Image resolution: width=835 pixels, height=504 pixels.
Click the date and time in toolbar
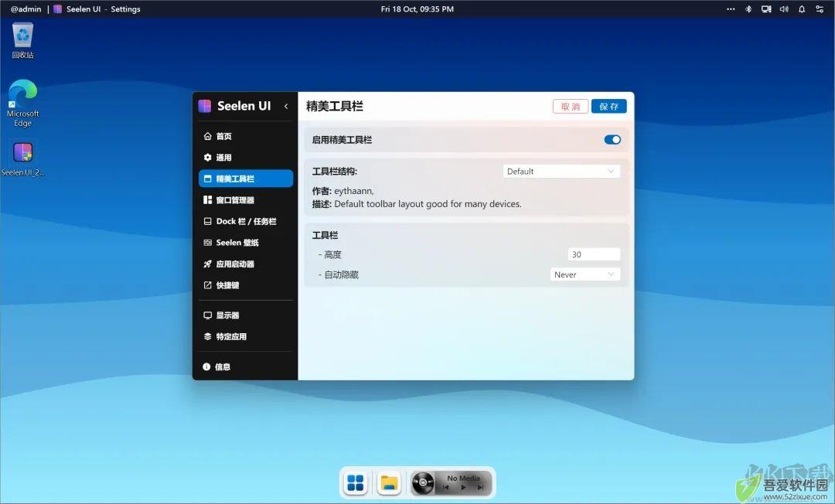tap(417, 9)
